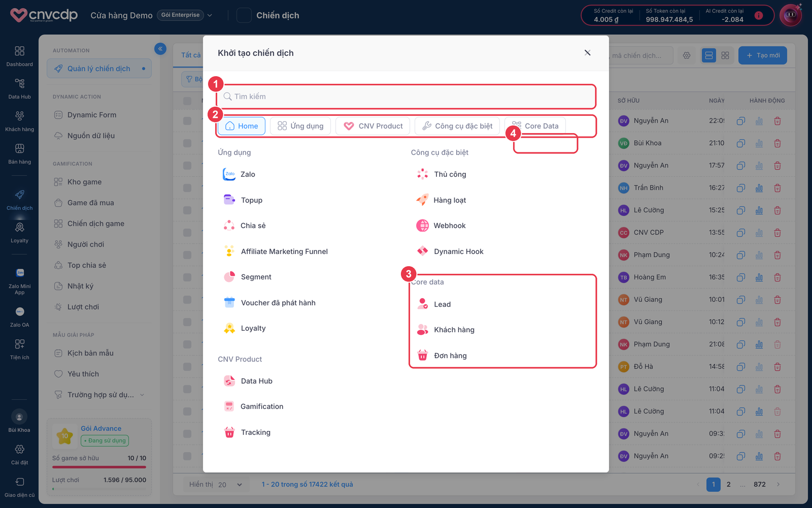
Task: Go to the next results page
Action: [778, 485]
